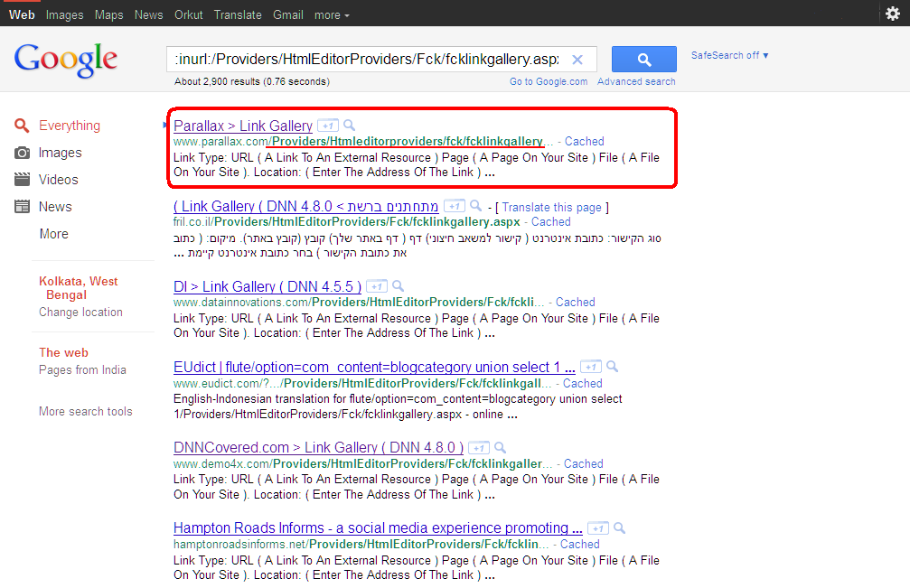The image size is (910, 588).
Task: Preview Hampton Roads result magnifier icon
Action: point(620,527)
